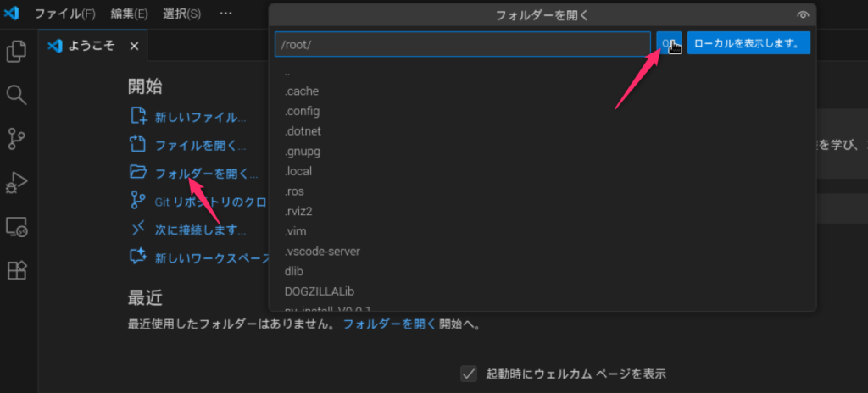Toggle the welcome page on startup checkbox
This screenshot has width=868, height=393.
pyautogui.click(x=468, y=374)
